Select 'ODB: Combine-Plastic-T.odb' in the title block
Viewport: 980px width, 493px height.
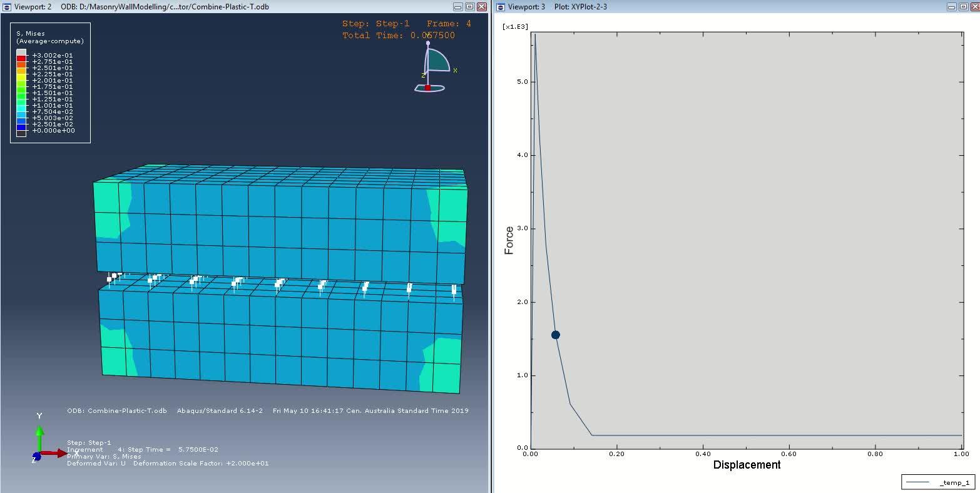pyautogui.click(x=117, y=411)
